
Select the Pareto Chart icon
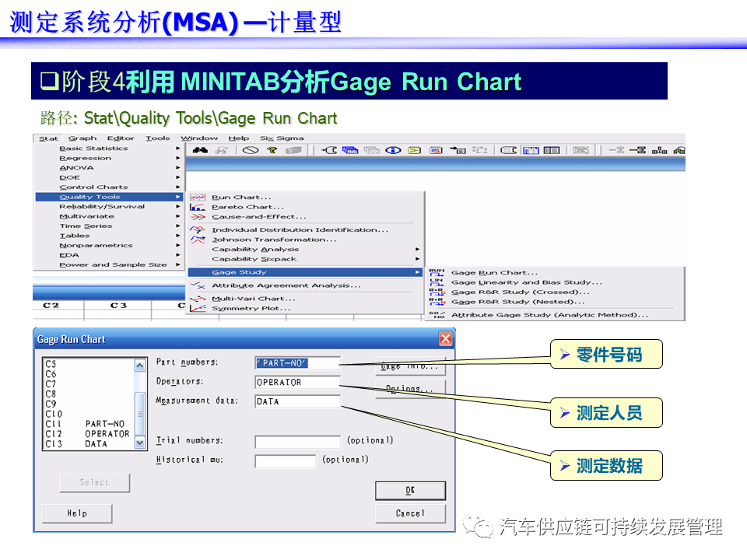tap(197, 206)
